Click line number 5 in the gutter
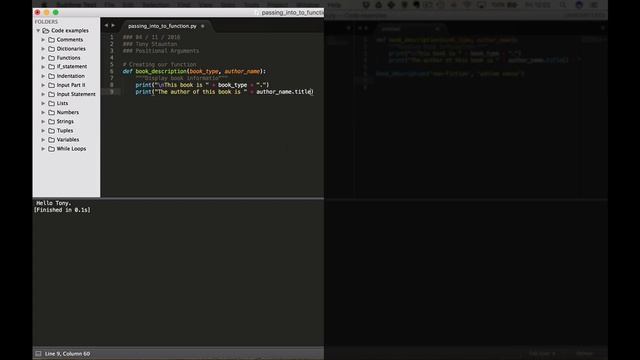The image size is (640, 360). coord(111,64)
